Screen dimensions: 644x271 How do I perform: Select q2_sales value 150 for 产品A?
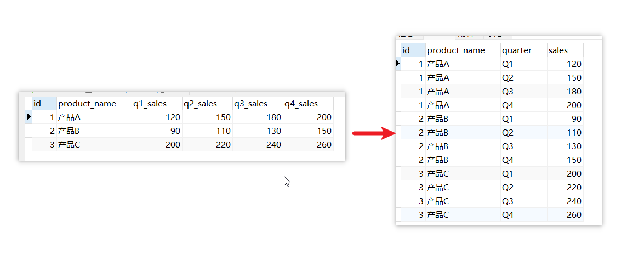[207, 117]
